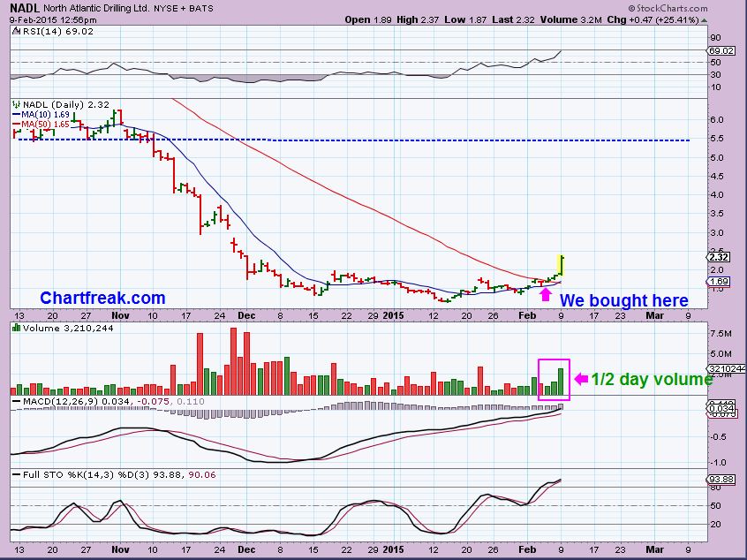Click the pink arrow beside 1/2 day volume

point(581,379)
